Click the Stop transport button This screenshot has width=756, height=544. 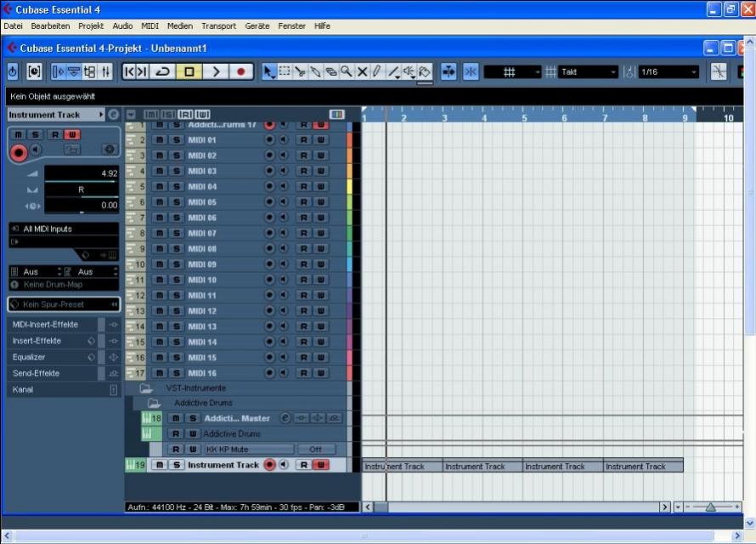[189, 72]
